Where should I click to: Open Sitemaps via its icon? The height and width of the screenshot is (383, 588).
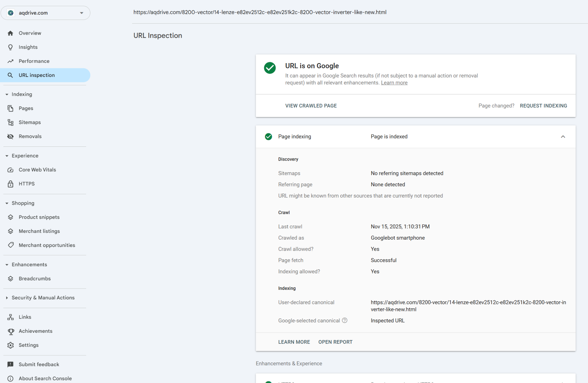click(10, 123)
